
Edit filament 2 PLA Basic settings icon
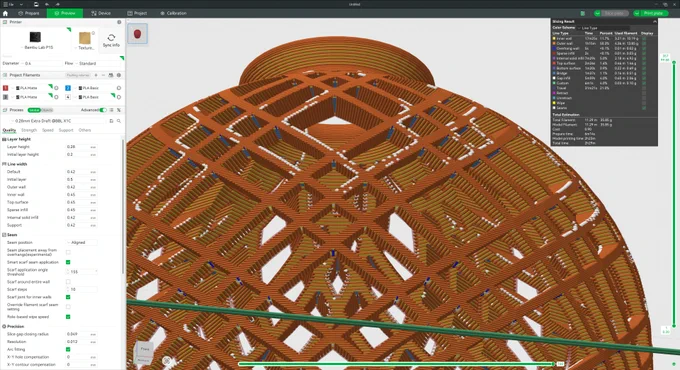(x=119, y=88)
